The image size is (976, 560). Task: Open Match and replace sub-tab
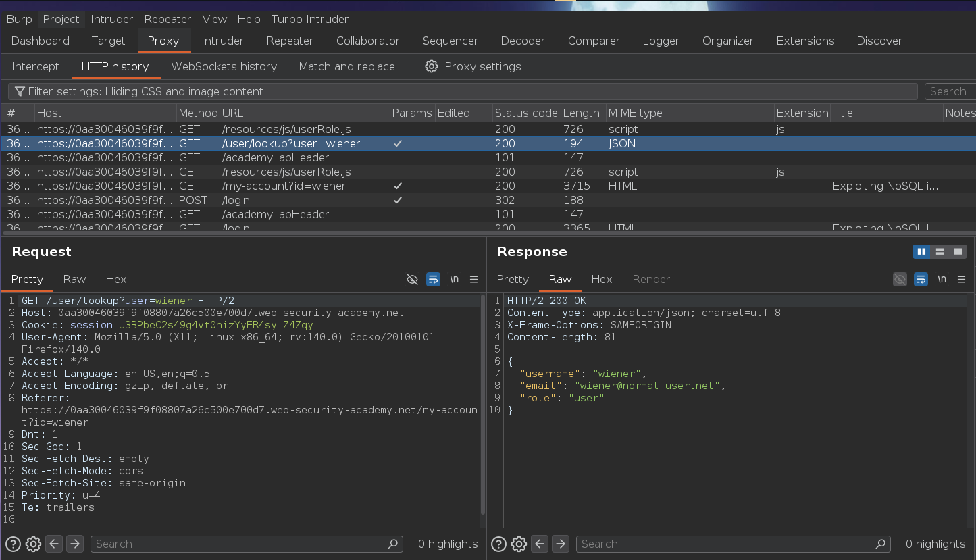click(x=347, y=66)
